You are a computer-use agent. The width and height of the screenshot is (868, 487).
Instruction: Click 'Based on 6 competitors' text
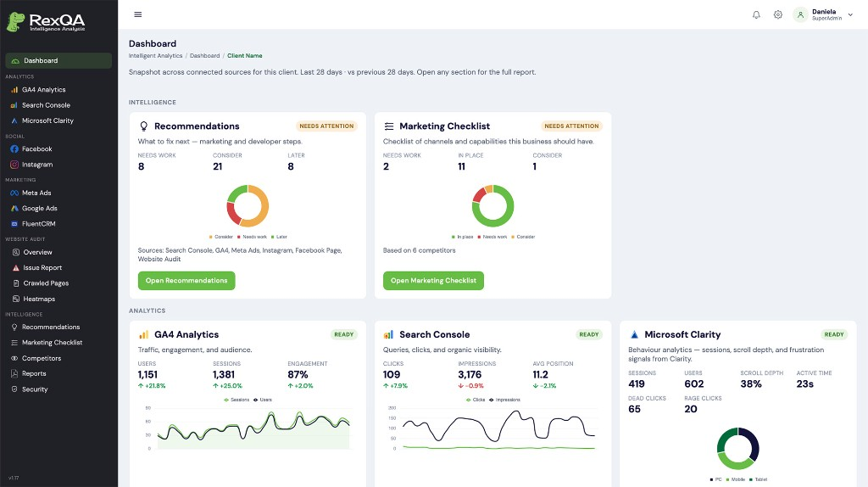click(x=419, y=250)
